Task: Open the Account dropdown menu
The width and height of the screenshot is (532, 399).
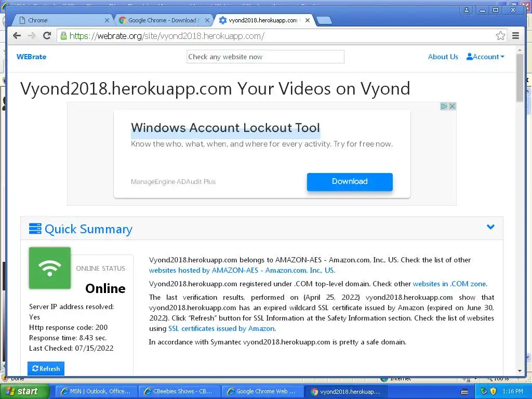Action: 485,57
